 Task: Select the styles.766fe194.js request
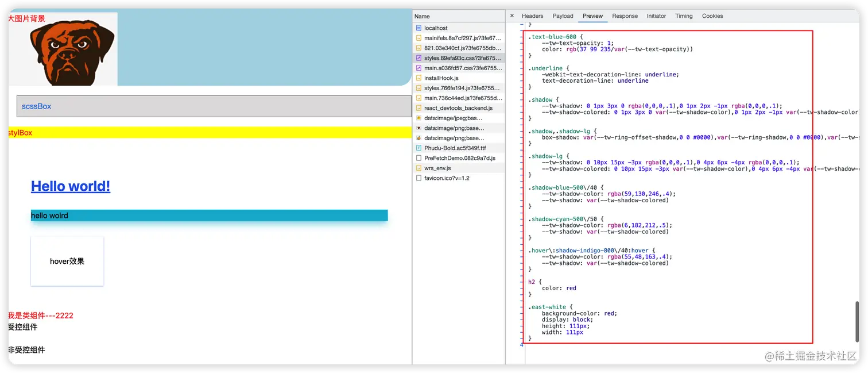tap(459, 88)
